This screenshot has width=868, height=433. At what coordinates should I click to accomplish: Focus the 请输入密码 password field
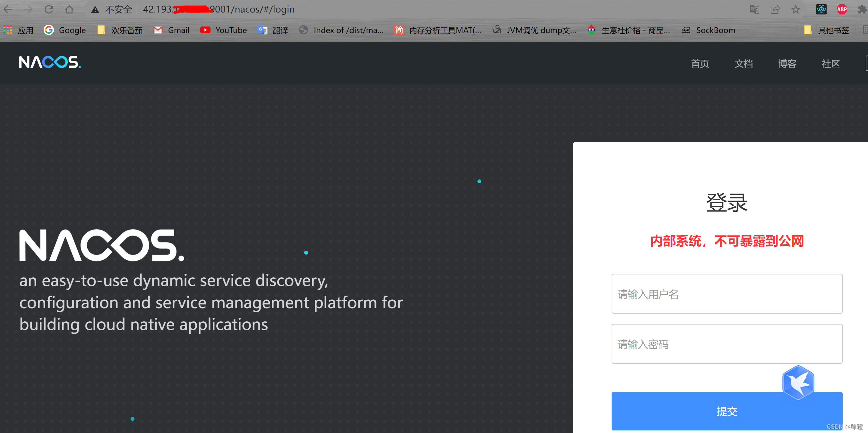point(727,344)
